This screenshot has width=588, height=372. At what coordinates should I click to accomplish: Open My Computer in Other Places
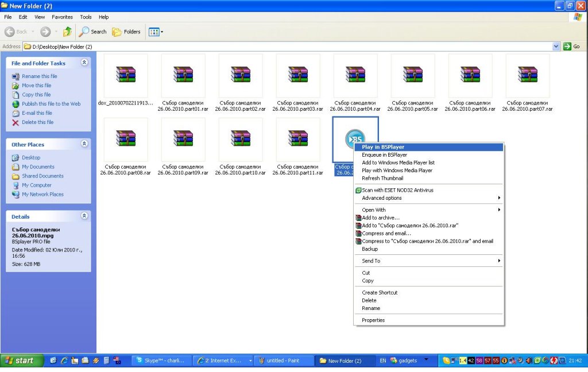pyautogui.click(x=37, y=185)
